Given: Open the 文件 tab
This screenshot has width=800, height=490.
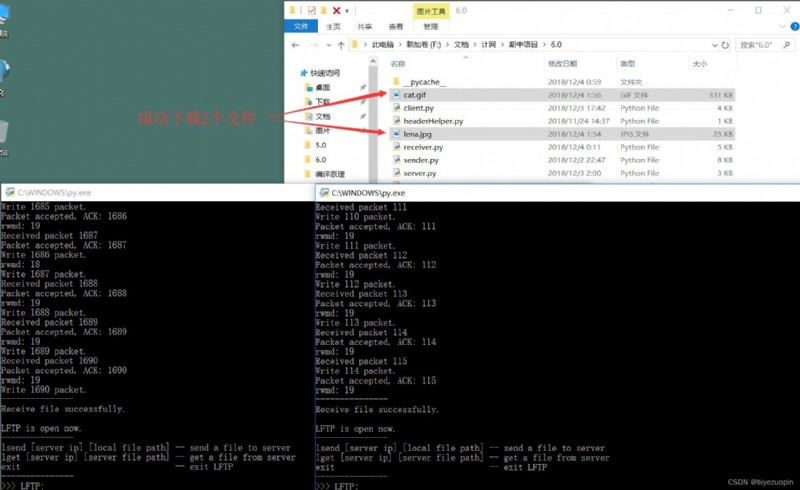Looking at the screenshot, I should pyautogui.click(x=301, y=27).
